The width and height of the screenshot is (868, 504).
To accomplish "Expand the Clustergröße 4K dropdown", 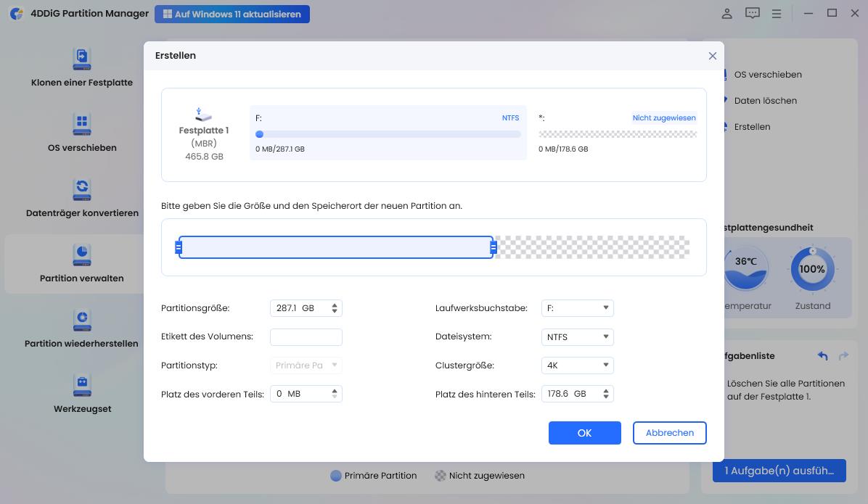I will [577, 365].
